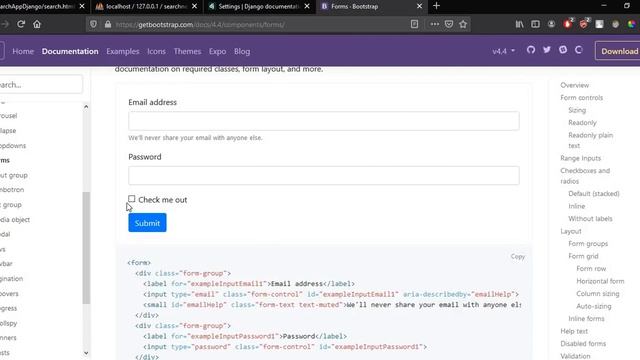
Task: Jump to Inline section link
Action: click(576, 206)
